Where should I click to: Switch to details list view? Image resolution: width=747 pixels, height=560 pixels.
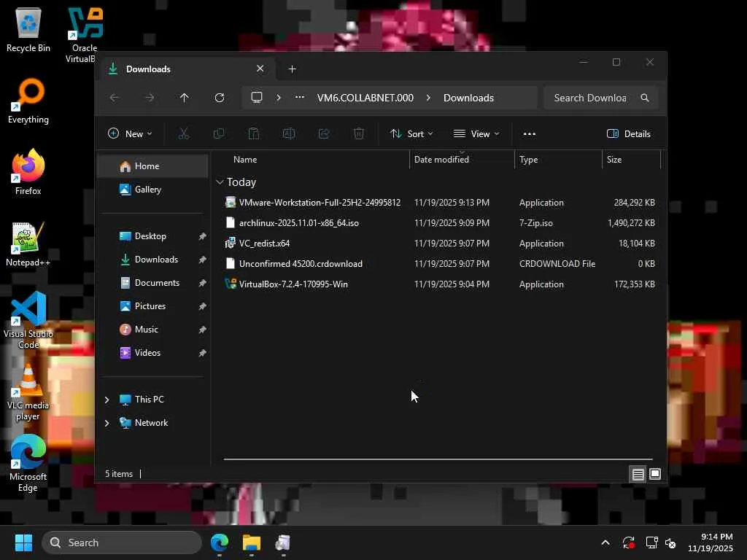pos(638,474)
